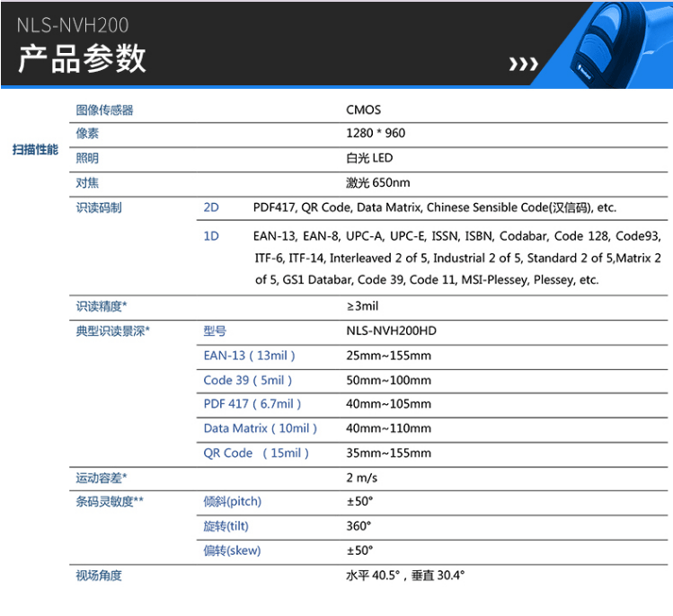Click the 1280 * 960 value

(x=376, y=133)
